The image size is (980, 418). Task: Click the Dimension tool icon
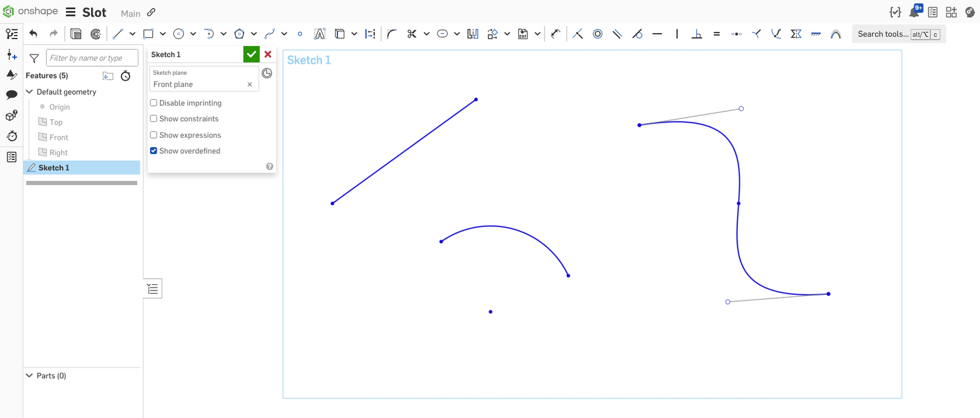(555, 34)
